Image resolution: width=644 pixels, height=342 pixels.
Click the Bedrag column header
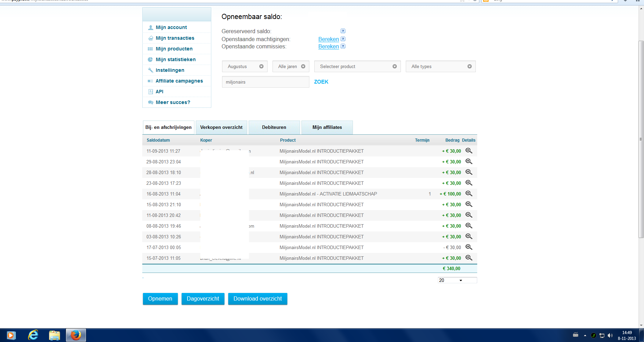[x=452, y=140]
